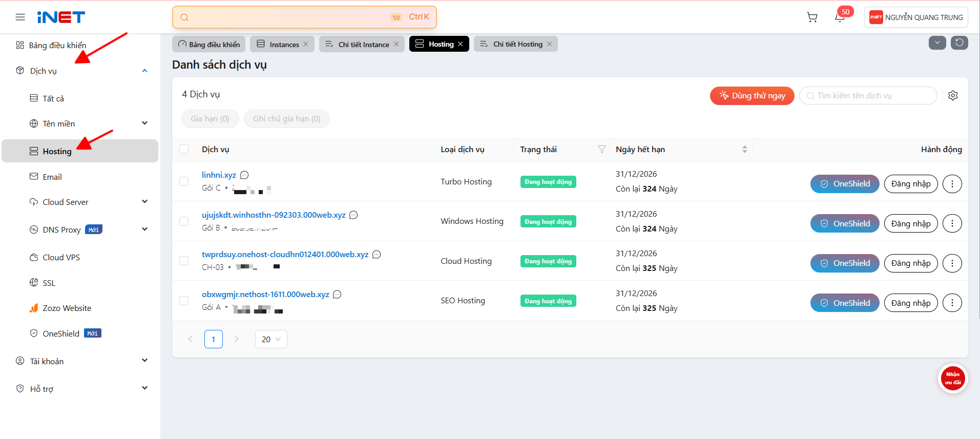Open note bubble beside twprdsuy.onehost domain

pyautogui.click(x=377, y=255)
